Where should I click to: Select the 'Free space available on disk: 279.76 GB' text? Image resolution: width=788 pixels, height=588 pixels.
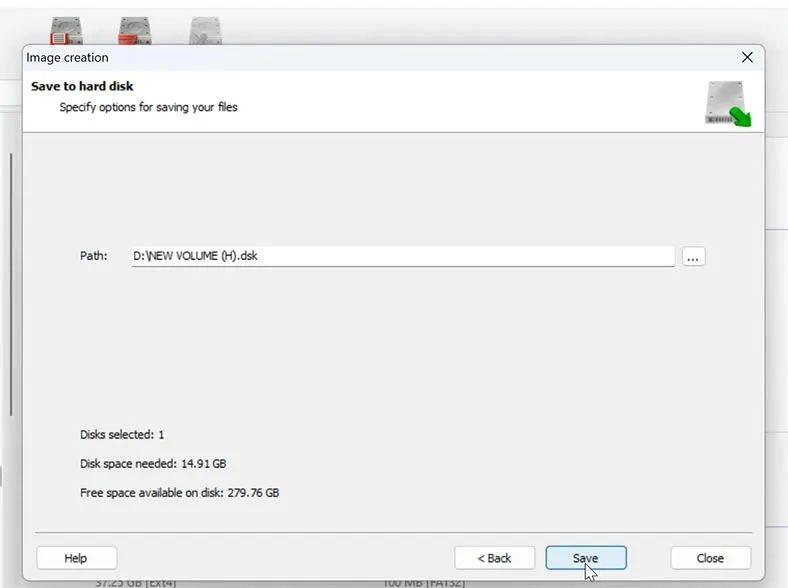click(179, 493)
